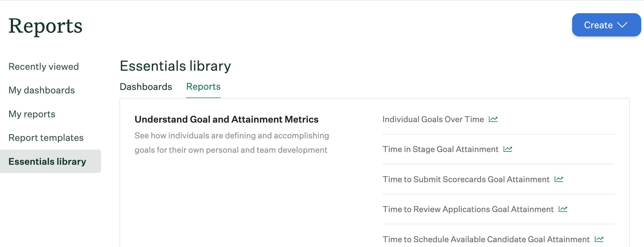Open Time in Stage Goal Attainment report
The height and width of the screenshot is (247, 644).
click(440, 149)
